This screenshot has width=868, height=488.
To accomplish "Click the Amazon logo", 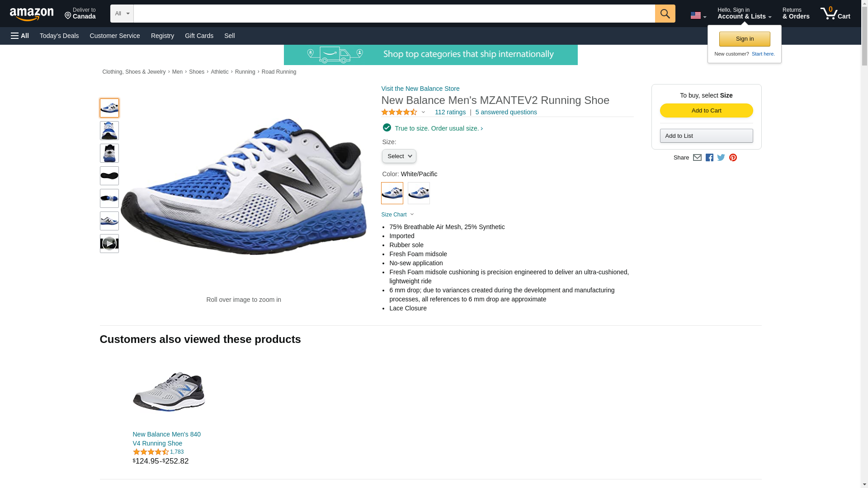I will tap(32, 14).
